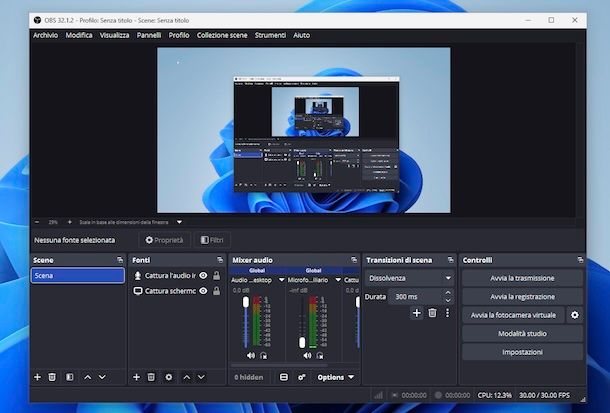Enable Modalità studio
Screen dimensions: 610x413
click(x=522, y=333)
